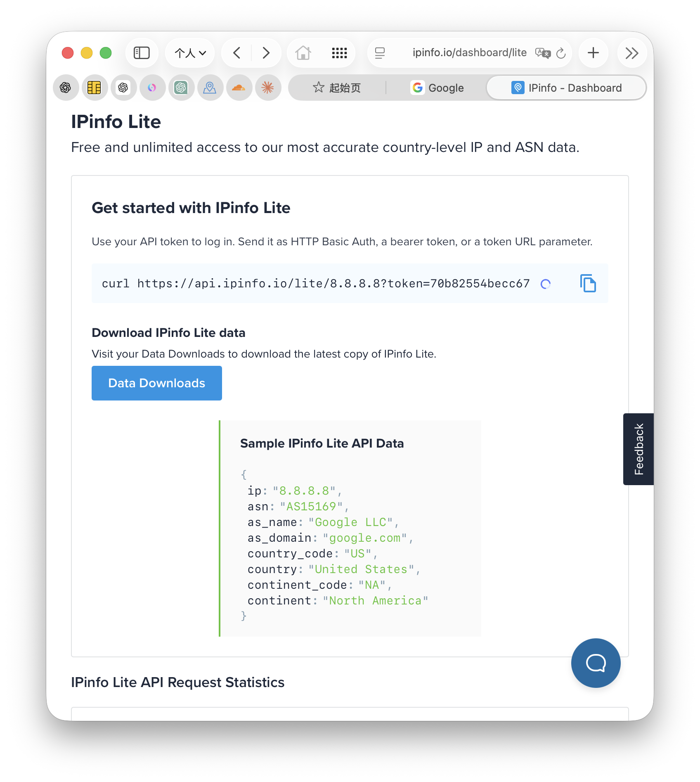
Task: Click the Get started with IPinfo Lite heading
Action: 191,208
